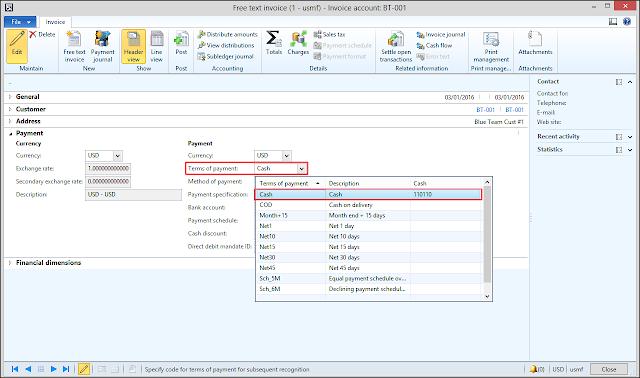
Task: Select the Net45 terms row
Action: click(368, 268)
